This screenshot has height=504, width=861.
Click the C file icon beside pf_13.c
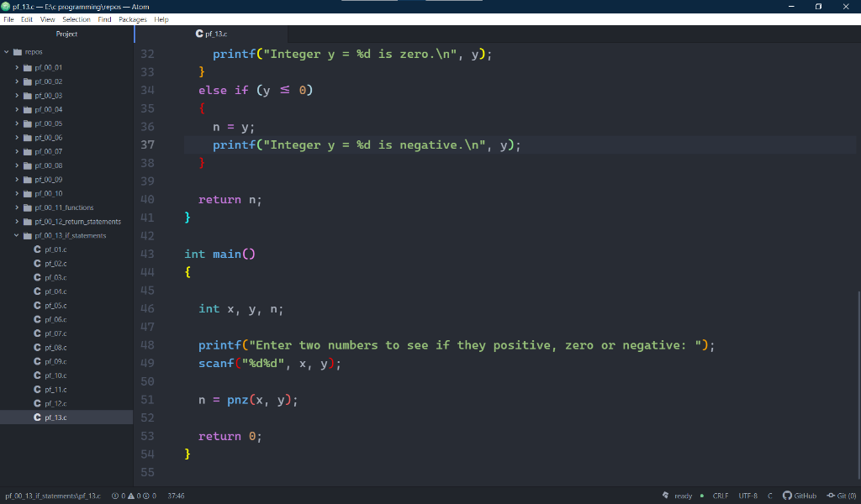pos(37,417)
